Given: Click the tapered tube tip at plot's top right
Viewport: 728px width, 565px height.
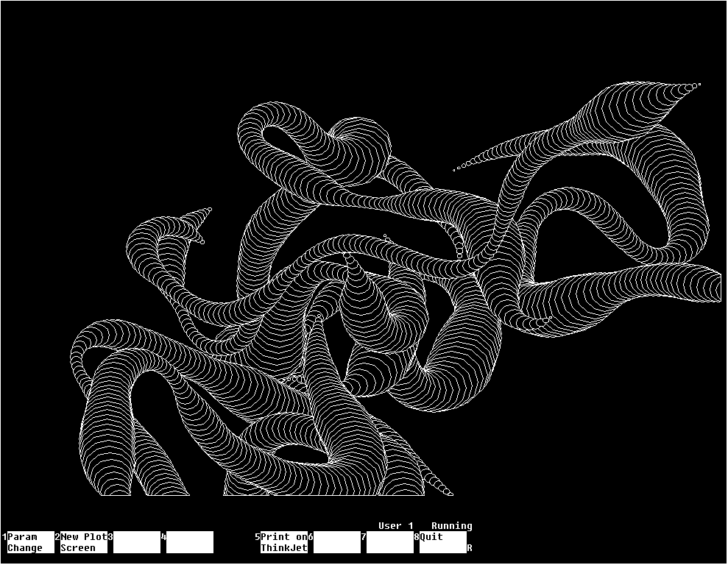Looking at the screenshot, I should point(692,87).
